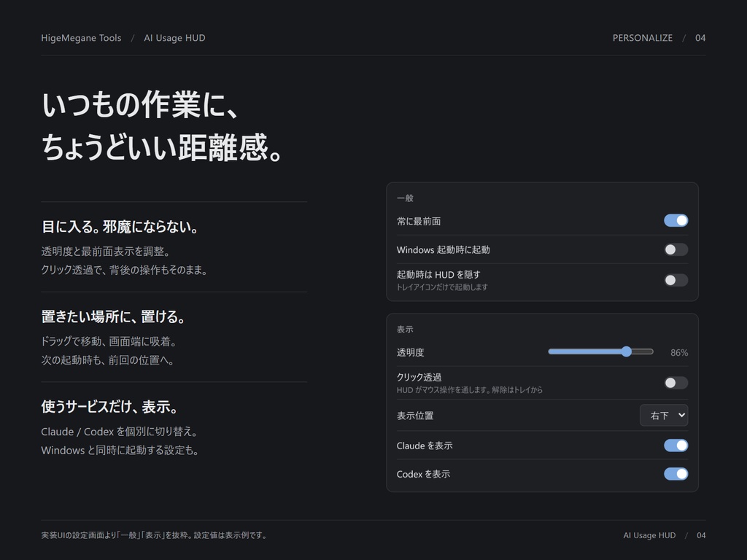
Task: Click the 一般 section label
Action: pyautogui.click(x=405, y=198)
